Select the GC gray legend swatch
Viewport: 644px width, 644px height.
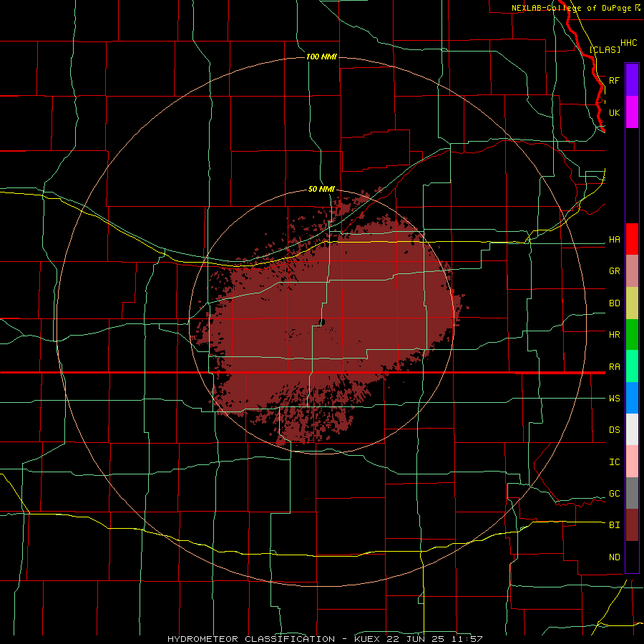(x=632, y=493)
